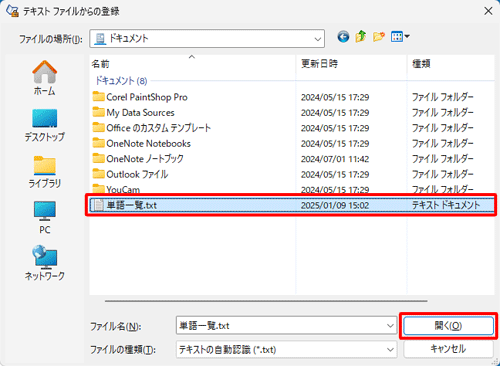The height and width of the screenshot is (366, 500).
Task: Sort by 種類 column header
Action: tap(451, 64)
